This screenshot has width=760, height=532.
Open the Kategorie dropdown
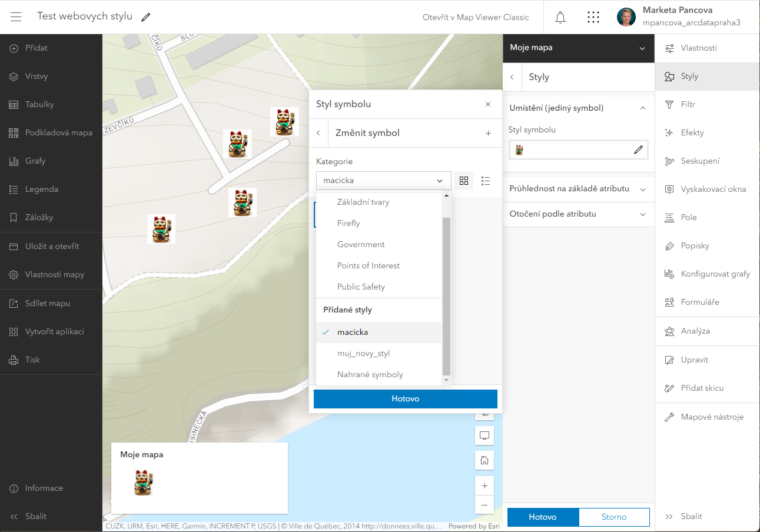click(x=384, y=181)
